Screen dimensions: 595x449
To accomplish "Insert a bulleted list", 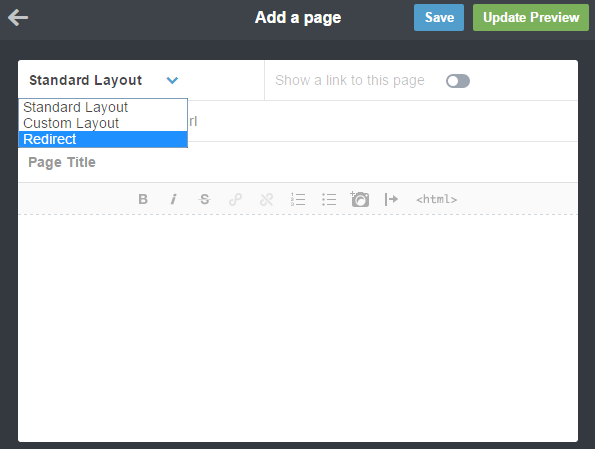I will click(x=329, y=199).
